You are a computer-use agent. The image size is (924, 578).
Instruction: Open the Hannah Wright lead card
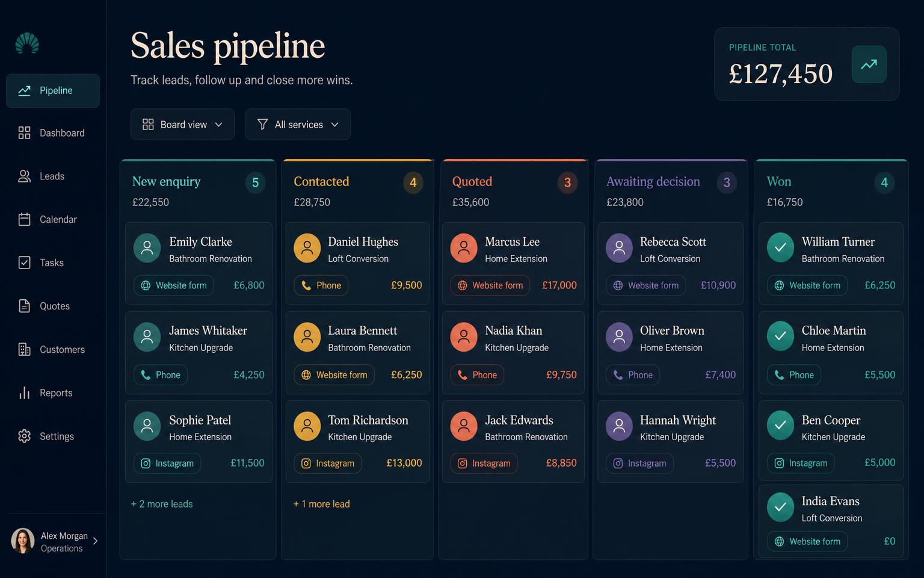pos(671,441)
